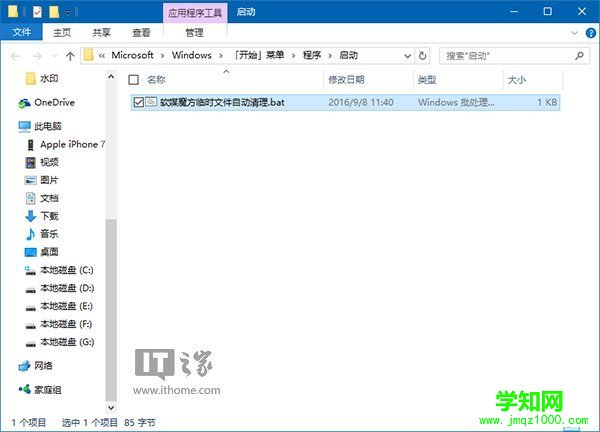The image size is (600, 432).
Task: Open the 文档 folder in the navigation pane
Action: [42, 198]
